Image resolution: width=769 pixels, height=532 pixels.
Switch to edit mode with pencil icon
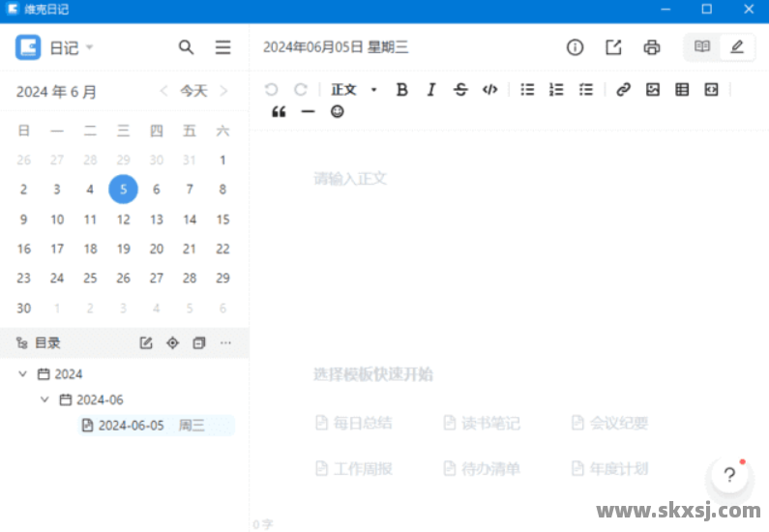tap(737, 46)
